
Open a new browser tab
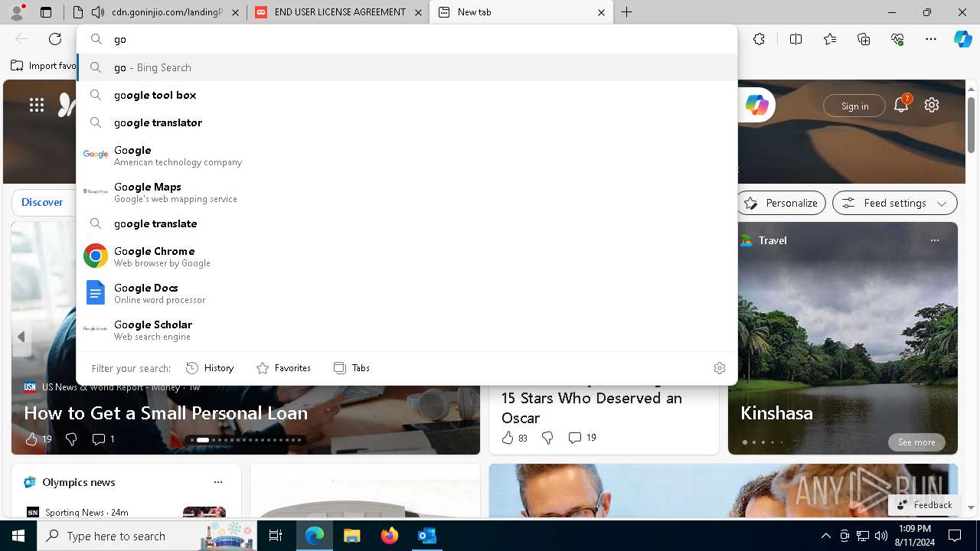[x=627, y=12]
